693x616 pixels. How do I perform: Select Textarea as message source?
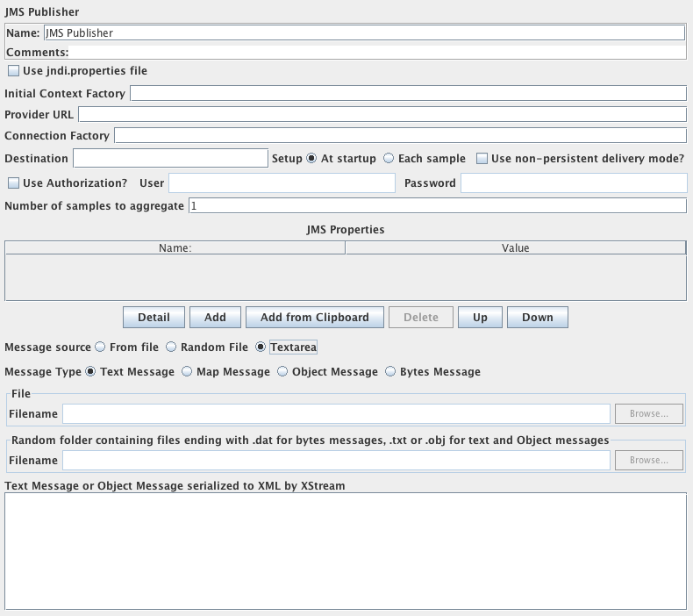click(x=261, y=347)
